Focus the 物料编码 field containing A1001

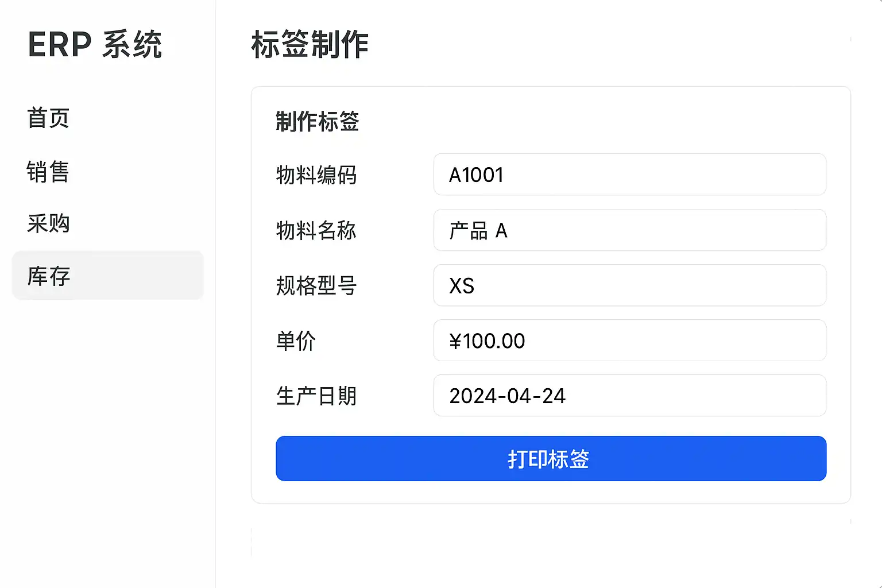coord(629,175)
